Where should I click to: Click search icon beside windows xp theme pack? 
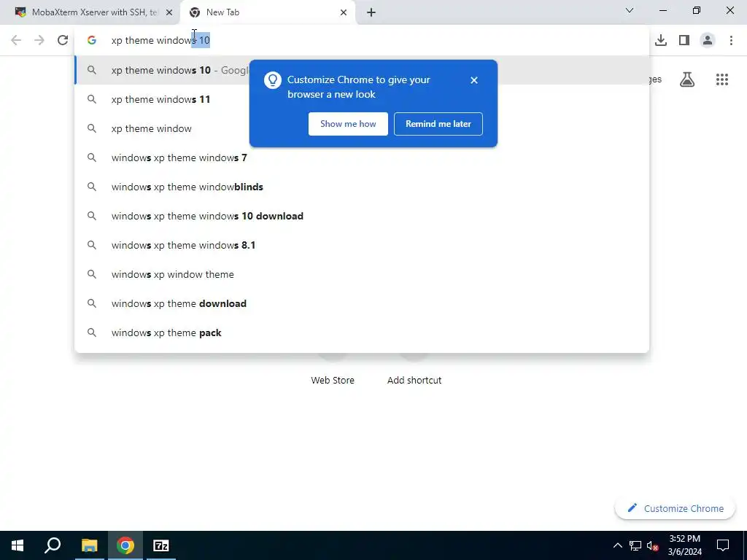click(x=92, y=332)
